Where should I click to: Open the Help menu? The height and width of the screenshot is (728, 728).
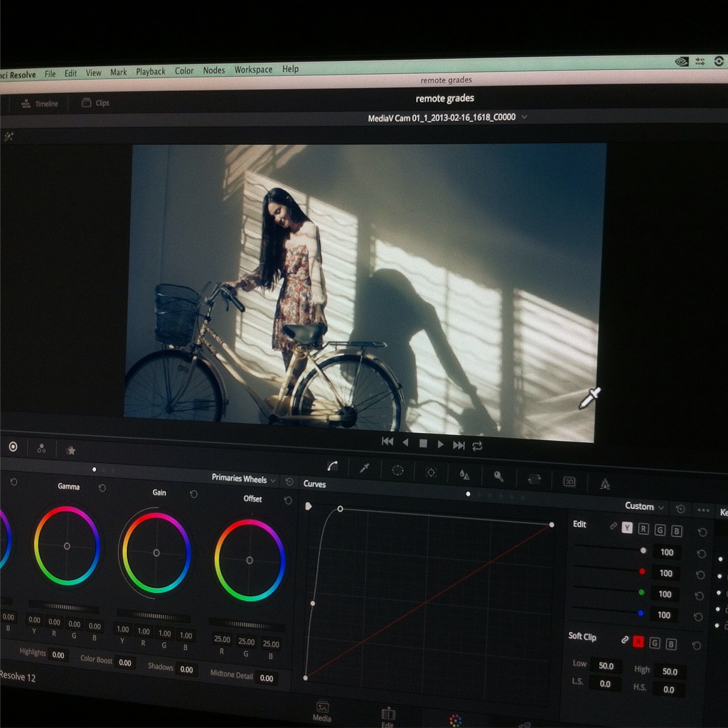point(290,69)
